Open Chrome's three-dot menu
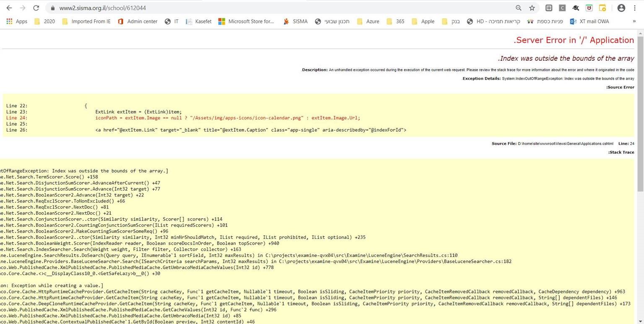Image resolution: width=644 pixels, height=324 pixels. click(635, 8)
